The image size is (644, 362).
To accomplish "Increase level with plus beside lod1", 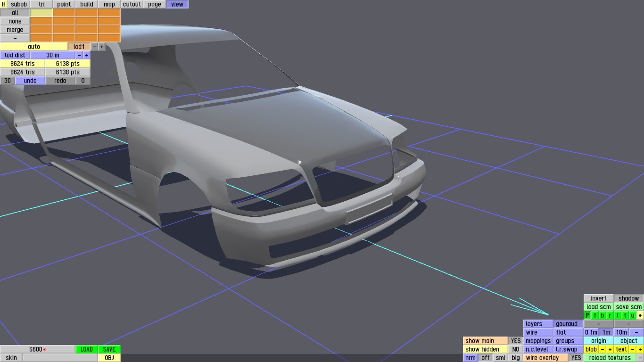I will click(102, 47).
